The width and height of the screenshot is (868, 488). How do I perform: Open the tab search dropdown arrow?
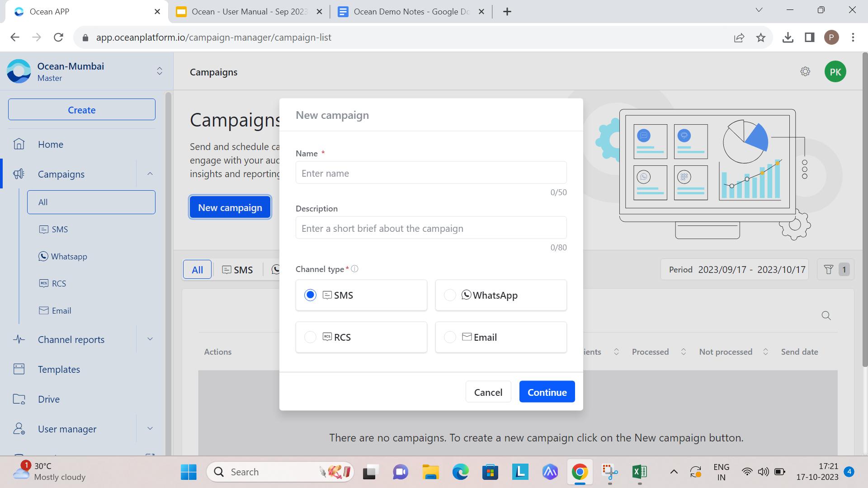[759, 10]
